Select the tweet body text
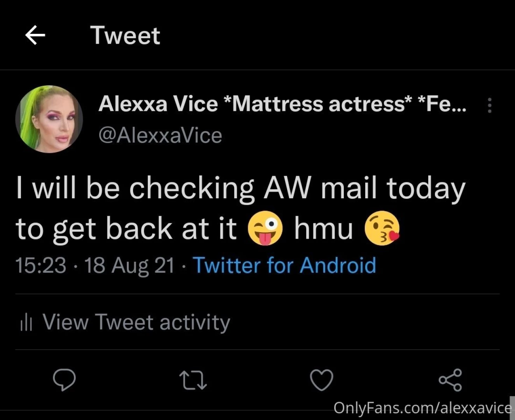515x420 pixels. coord(241,206)
